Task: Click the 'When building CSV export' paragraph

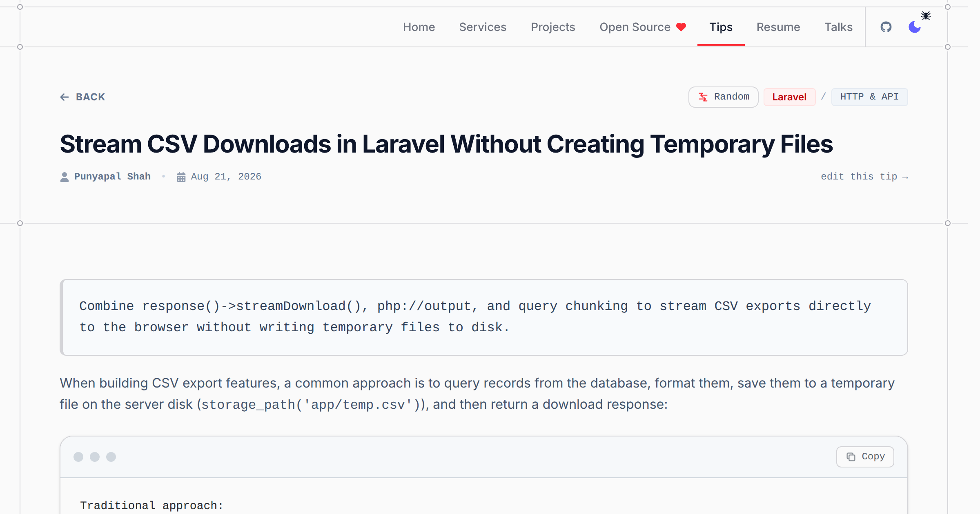Action: tap(477, 394)
